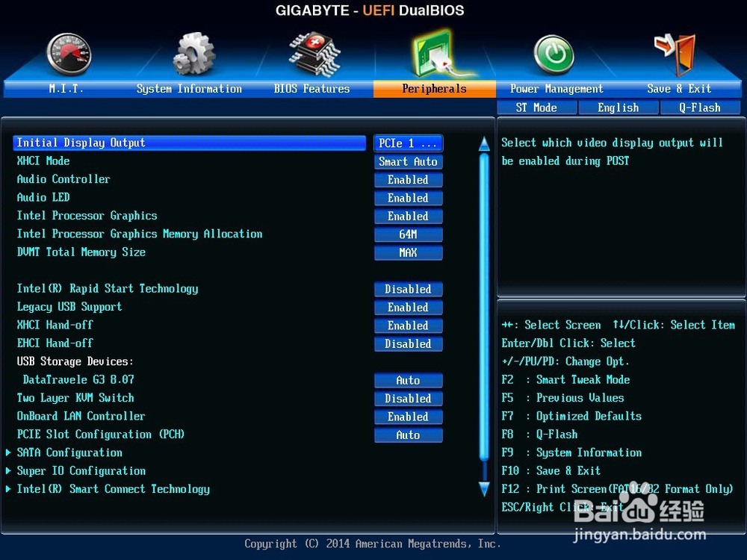Change DVMT Total Memory Size MAX value
The height and width of the screenshot is (560, 747).
409,252
